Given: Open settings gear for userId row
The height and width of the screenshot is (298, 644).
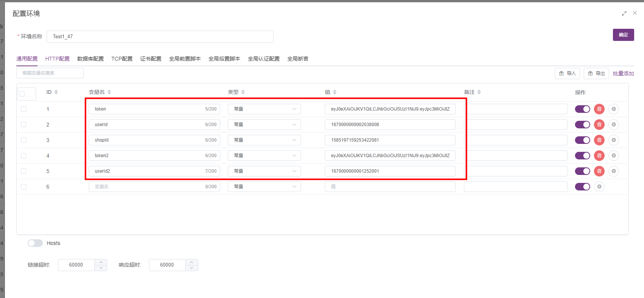Looking at the screenshot, I should [x=613, y=125].
